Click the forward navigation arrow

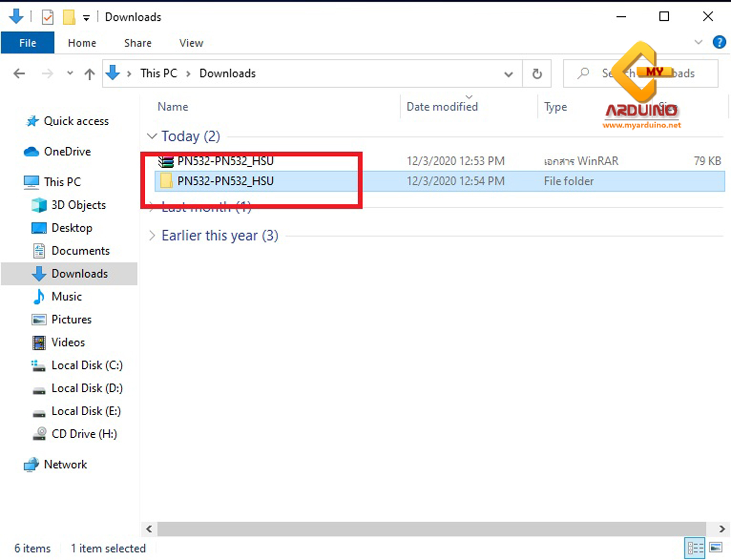47,74
